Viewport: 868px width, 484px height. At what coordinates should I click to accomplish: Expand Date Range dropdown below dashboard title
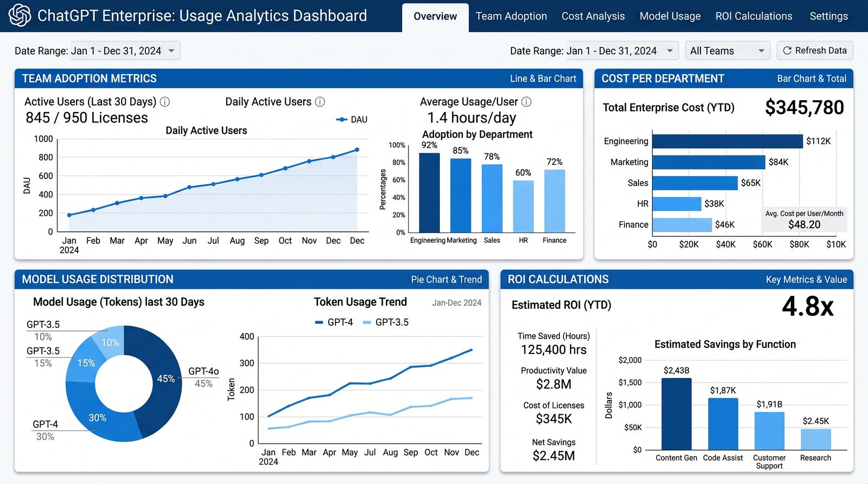click(125, 51)
